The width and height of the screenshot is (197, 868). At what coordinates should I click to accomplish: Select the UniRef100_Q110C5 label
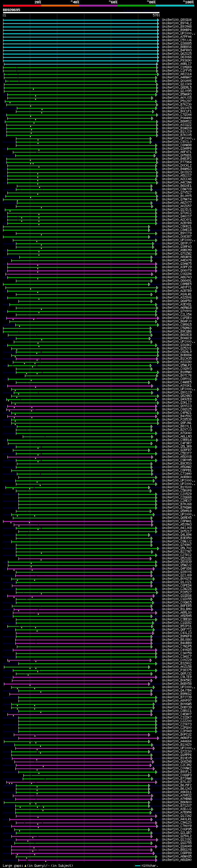click(x=176, y=108)
